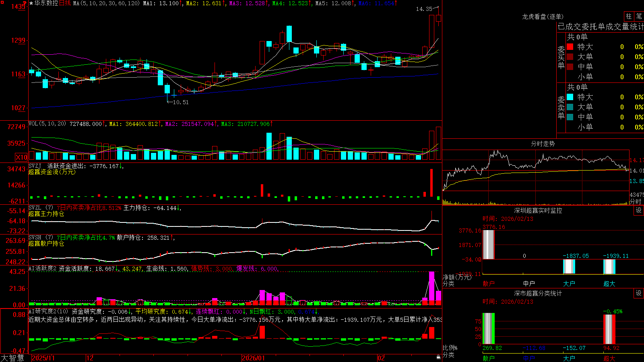Click the 散户 bar in 深圳超赢实时监控
This screenshot has width=644, height=362.
coord(488,245)
